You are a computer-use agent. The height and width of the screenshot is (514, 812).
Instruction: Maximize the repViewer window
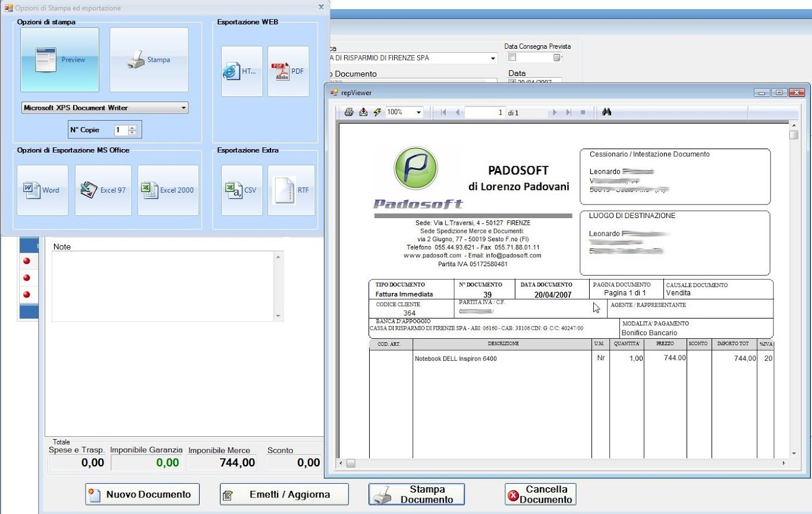780,93
